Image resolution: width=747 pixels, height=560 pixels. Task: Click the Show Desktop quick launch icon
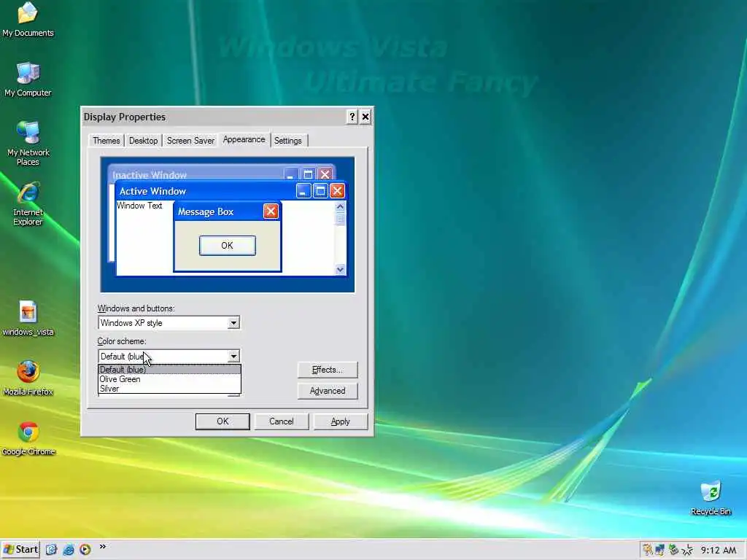click(51, 550)
